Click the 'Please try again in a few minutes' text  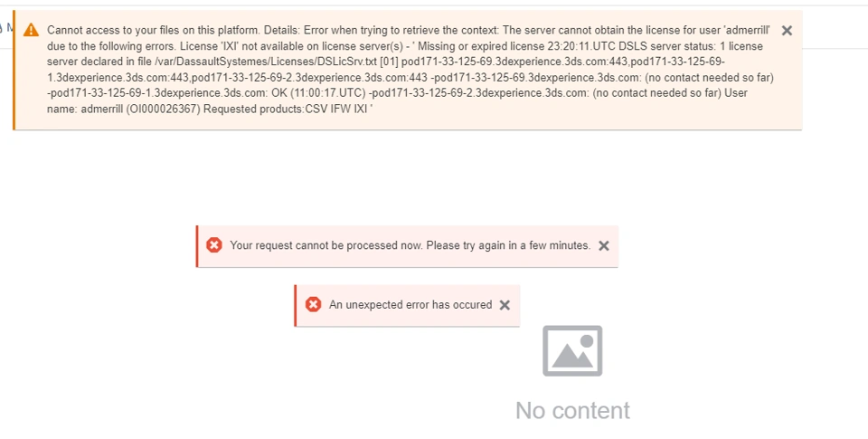point(508,245)
